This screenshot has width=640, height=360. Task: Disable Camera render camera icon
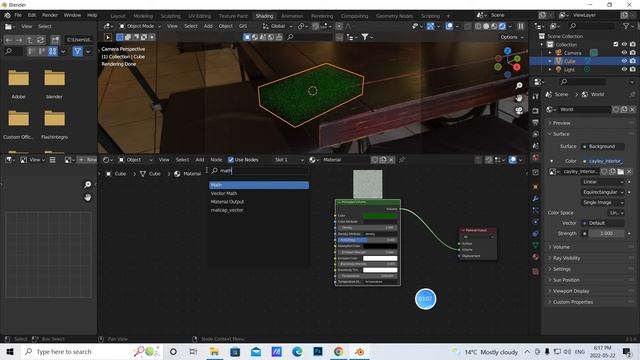(633, 53)
